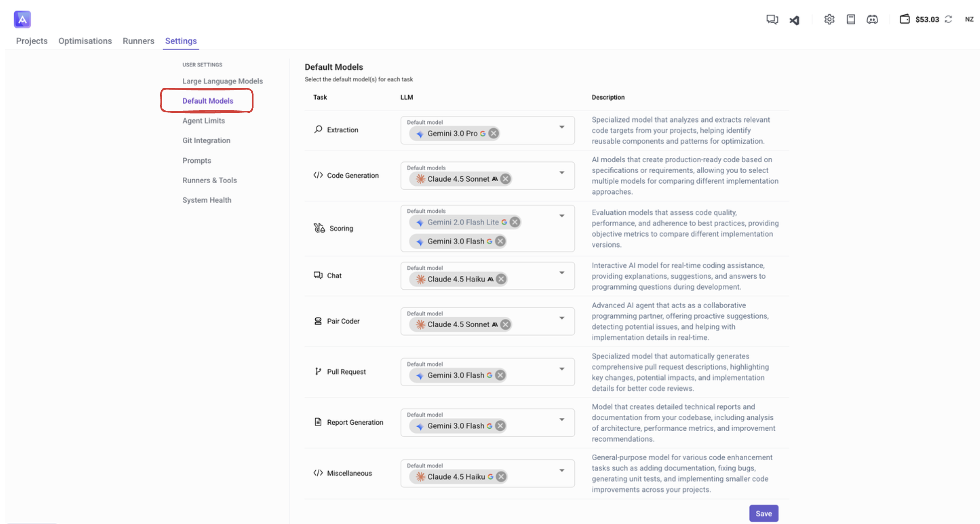Screen dimensions: 980x524
Task: Remove Claude 4.5 Haiku from Chat
Action: point(501,279)
